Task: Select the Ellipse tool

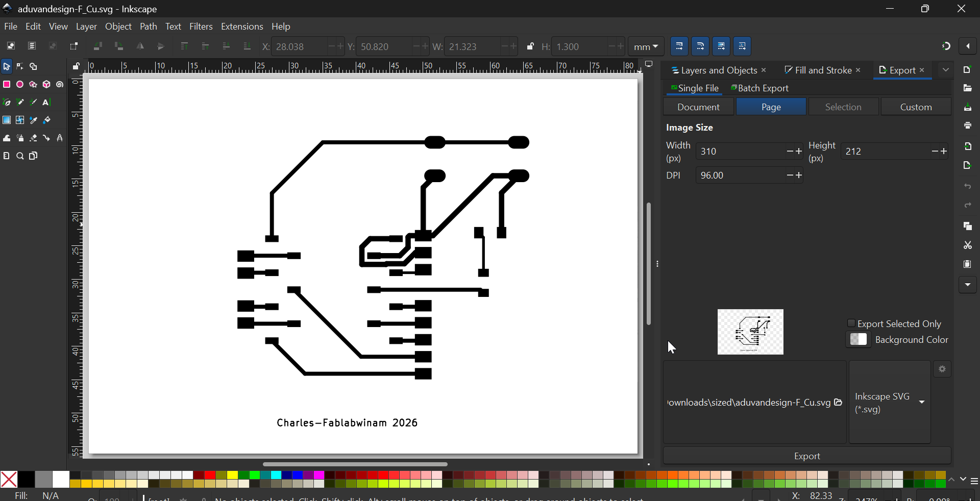Action: pos(20,85)
